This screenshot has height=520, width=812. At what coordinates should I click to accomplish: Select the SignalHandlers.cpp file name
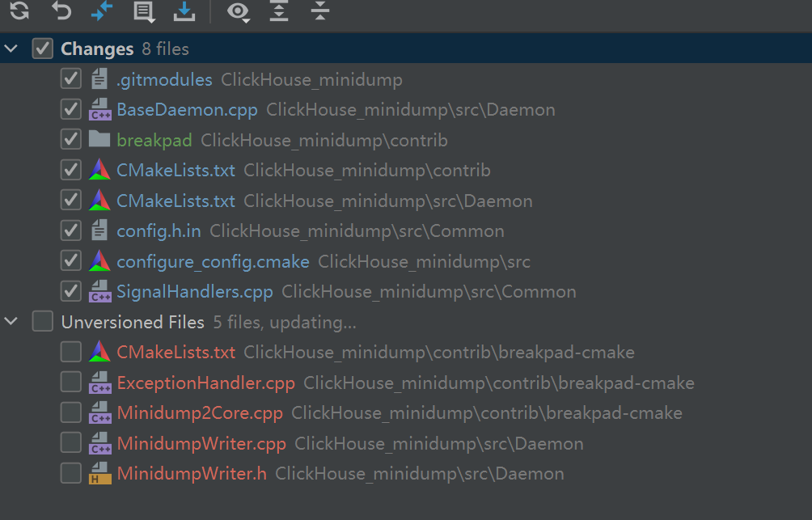pyautogui.click(x=195, y=292)
